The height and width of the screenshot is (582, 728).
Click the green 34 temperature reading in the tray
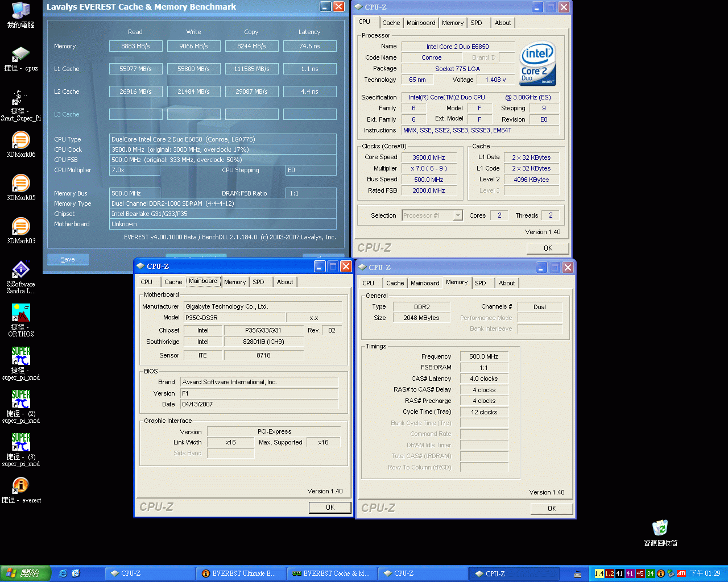point(650,573)
